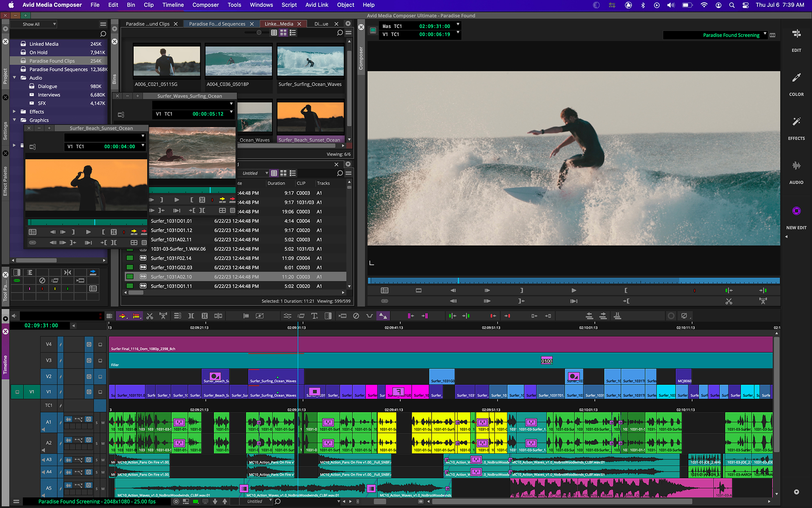This screenshot has height=508, width=812.
Task: Open the Show All dropdown in Project panel
Action: pyautogui.click(x=34, y=24)
